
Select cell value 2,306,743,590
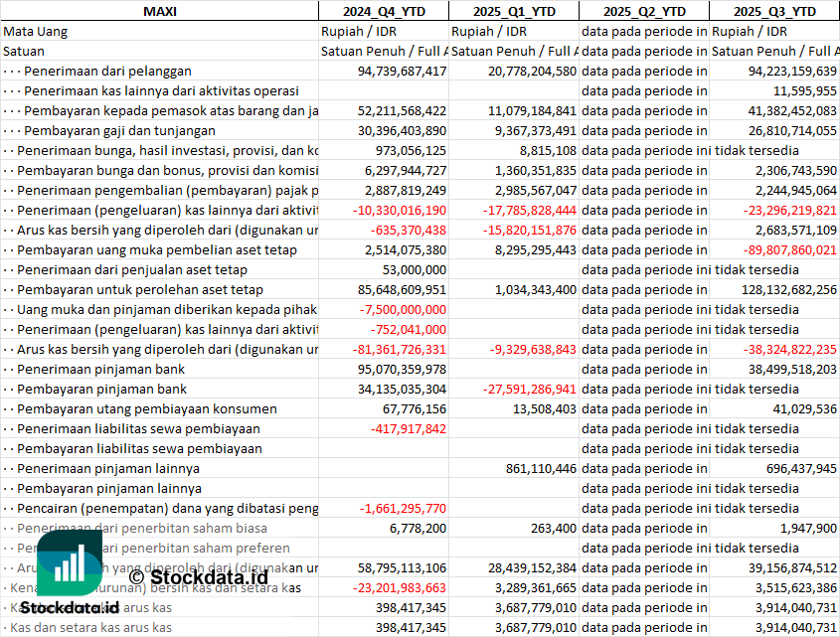tap(796, 170)
